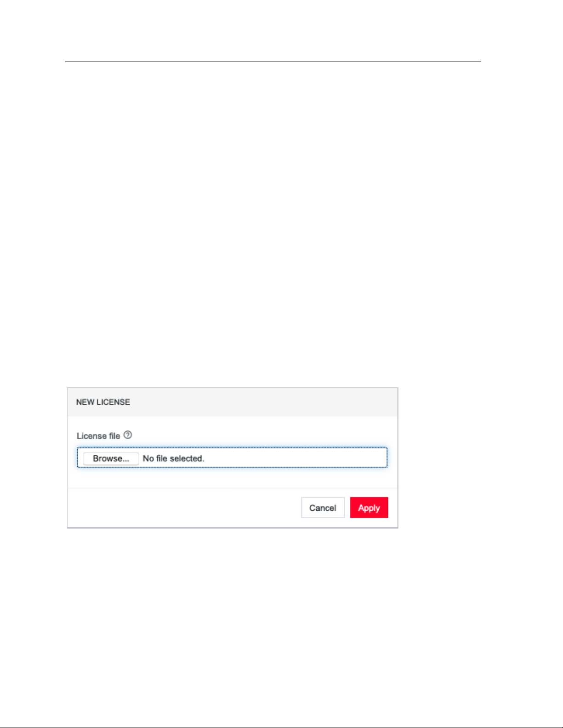Open file chooser with Browse... button
The height and width of the screenshot is (728, 563).
pyautogui.click(x=111, y=458)
